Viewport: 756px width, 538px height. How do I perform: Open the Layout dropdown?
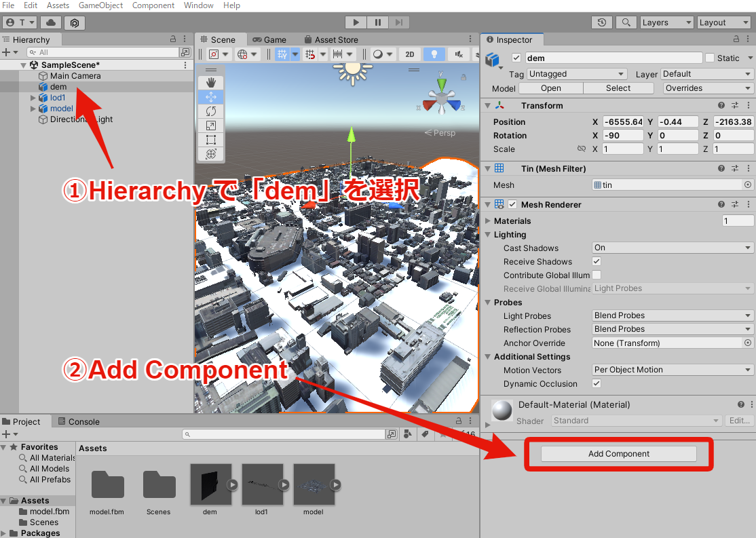(724, 22)
